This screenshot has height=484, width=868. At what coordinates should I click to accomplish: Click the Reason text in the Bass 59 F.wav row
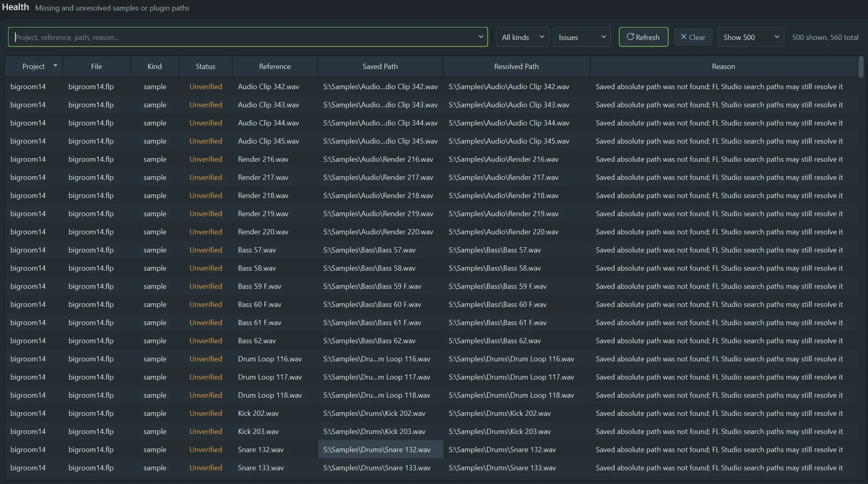tap(719, 286)
